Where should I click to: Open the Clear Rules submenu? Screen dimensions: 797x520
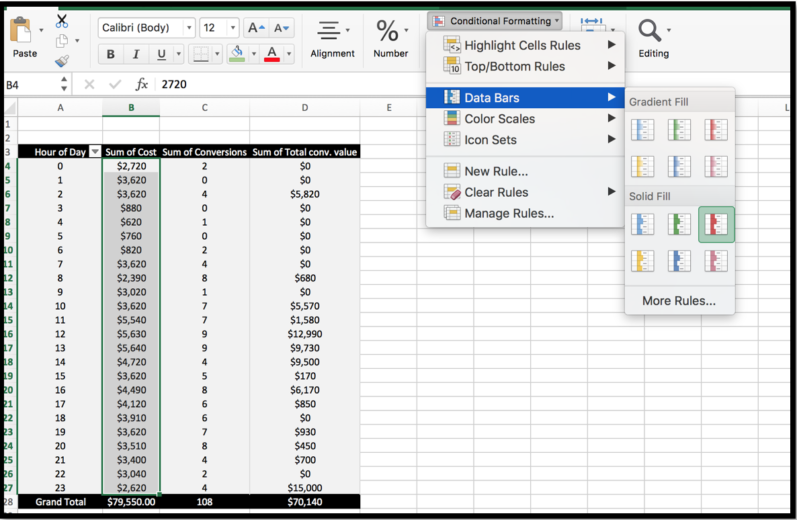coord(525,192)
